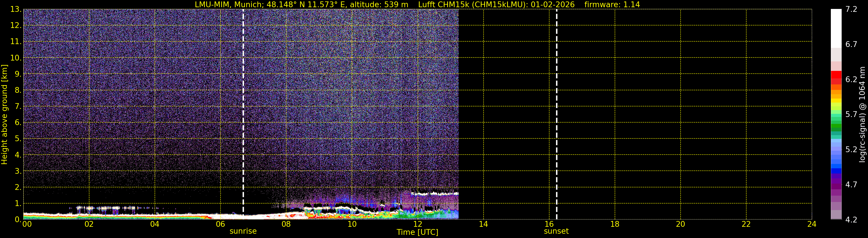868x238 pixels.
Task: Click the time axis tick label 22
Action: pyautogui.click(x=746, y=224)
